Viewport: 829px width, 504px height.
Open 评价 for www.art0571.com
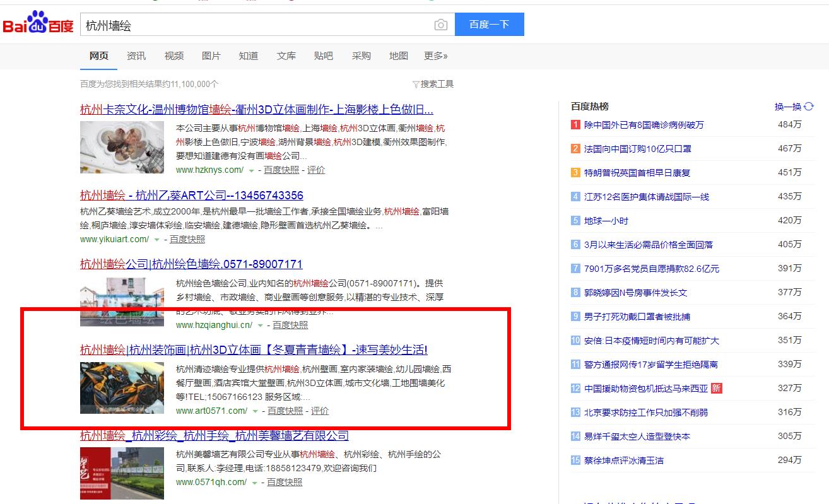click(x=320, y=411)
